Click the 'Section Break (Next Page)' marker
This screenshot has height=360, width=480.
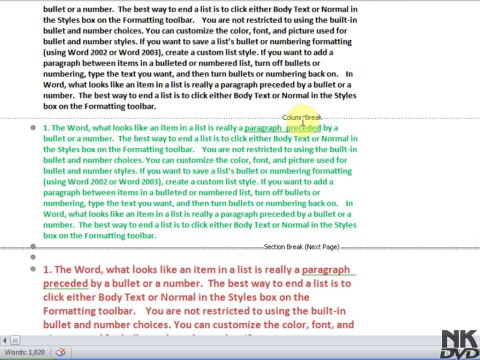(301, 247)
